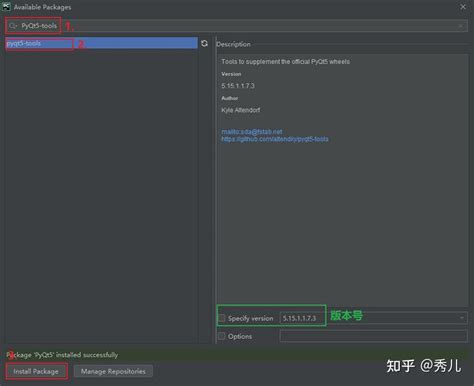Click the 'Tools to supplement' description text
The width and height of the screenshot is (474, 386).
pyautogui.click(x=285, y=62)
